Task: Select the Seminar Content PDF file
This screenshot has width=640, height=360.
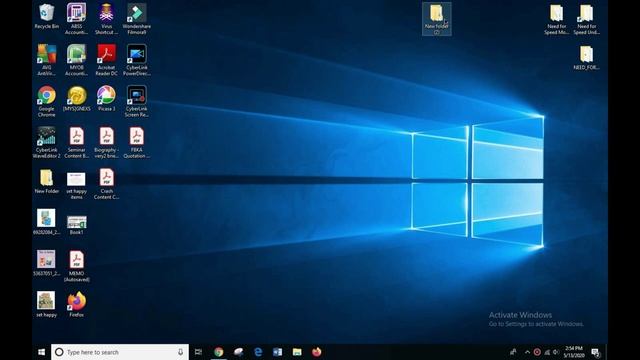Action: [76, 142]
